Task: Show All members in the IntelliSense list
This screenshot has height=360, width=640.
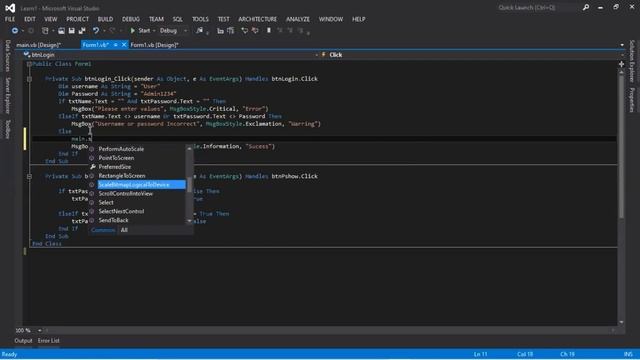Action: pos(124,230)
